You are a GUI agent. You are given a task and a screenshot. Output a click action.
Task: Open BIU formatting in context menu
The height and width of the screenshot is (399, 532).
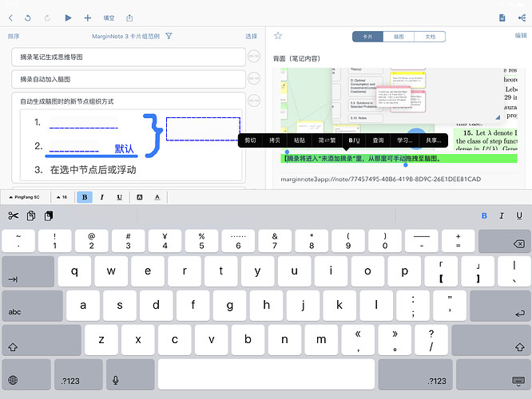pos(354,140)
